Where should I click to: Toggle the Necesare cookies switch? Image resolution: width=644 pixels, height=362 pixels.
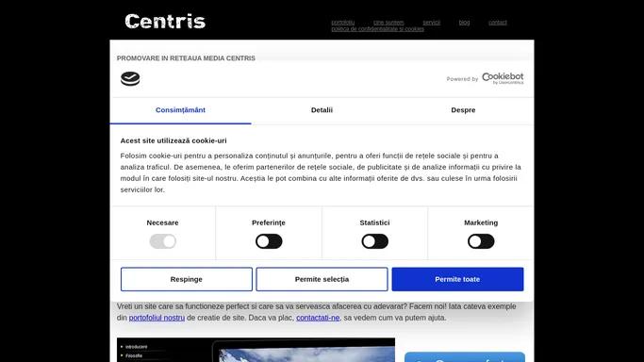point(162,241)
